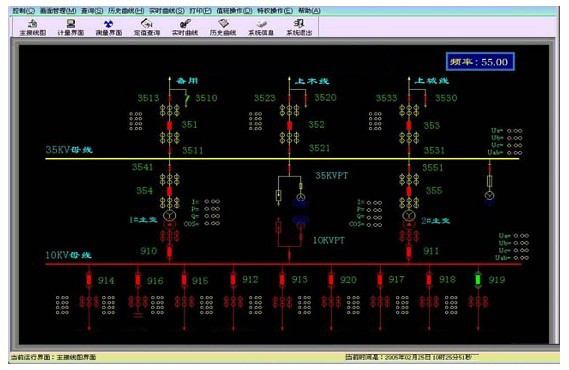Select the 1#主变 transformer symbol
Viewport: 569px width, 370px height.
[169, 220]
